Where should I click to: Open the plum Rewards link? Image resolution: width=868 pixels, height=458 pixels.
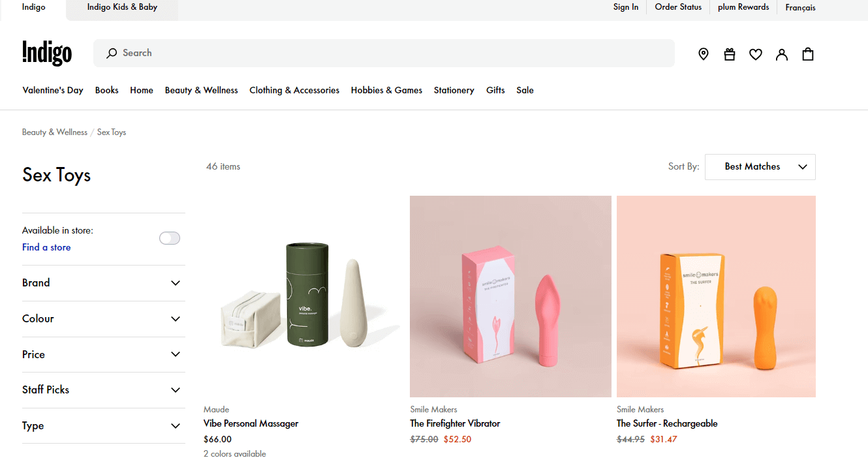(x=743, y=7)
